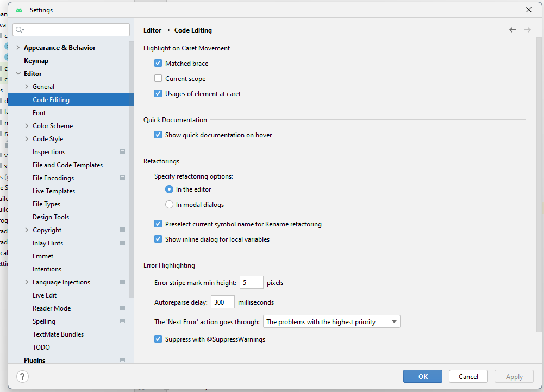
Task: Click project-level icon beside Inspections
Action: [x=123, y=152]
